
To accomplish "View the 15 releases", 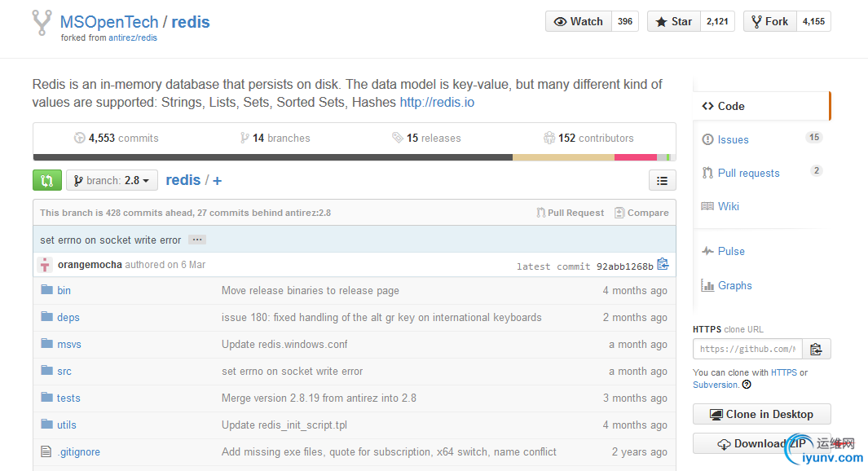I will (x=426, y=138).
